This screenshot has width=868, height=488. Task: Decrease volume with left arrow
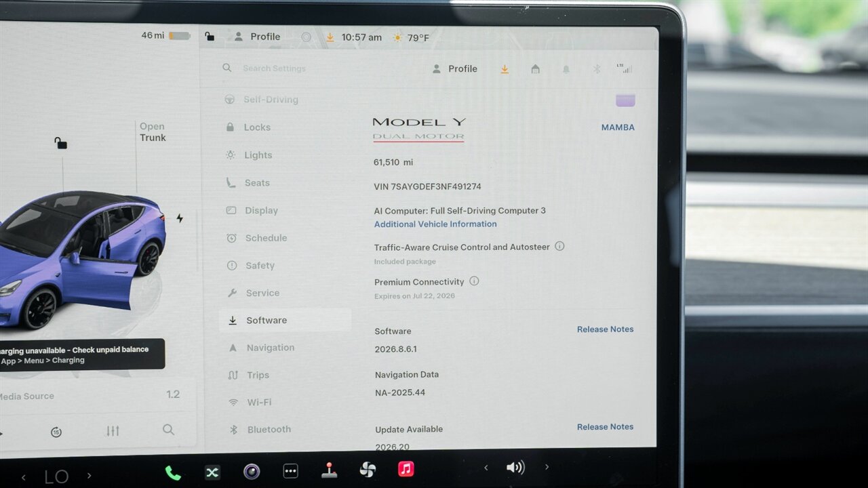pos(486,467)
